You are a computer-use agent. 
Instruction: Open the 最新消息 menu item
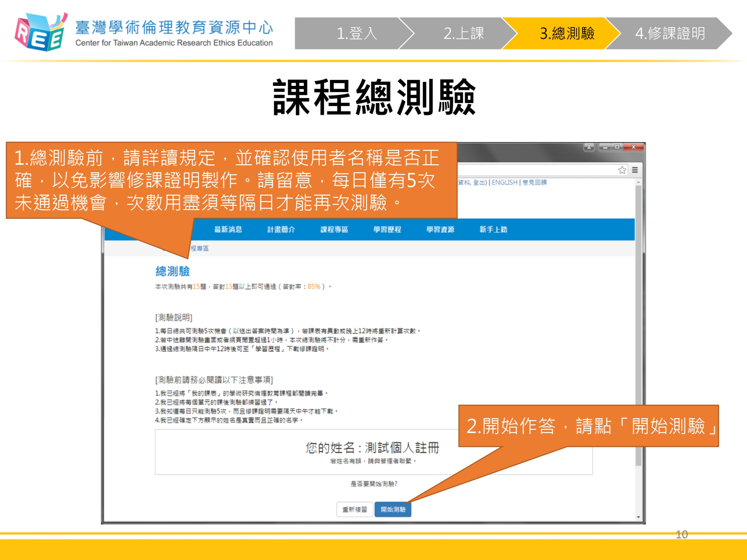pyautogui.click(x=228, y=230)
